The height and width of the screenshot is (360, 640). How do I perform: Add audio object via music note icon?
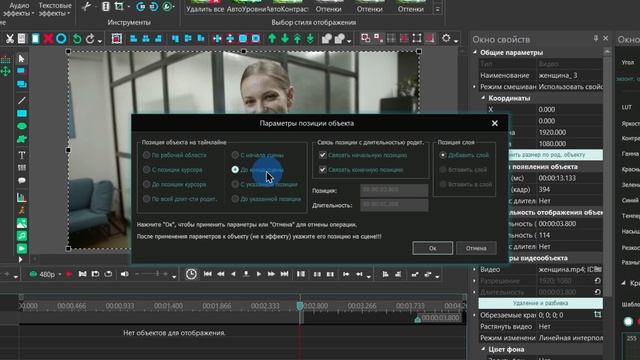pos(22,236)
